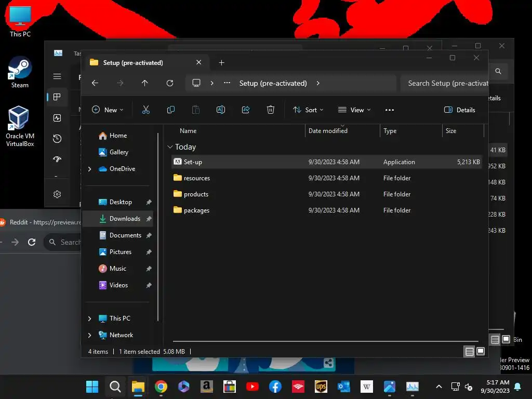Open Task Manager Performance page icon
This screenshot has width=532, height=399.
point(57,118)
